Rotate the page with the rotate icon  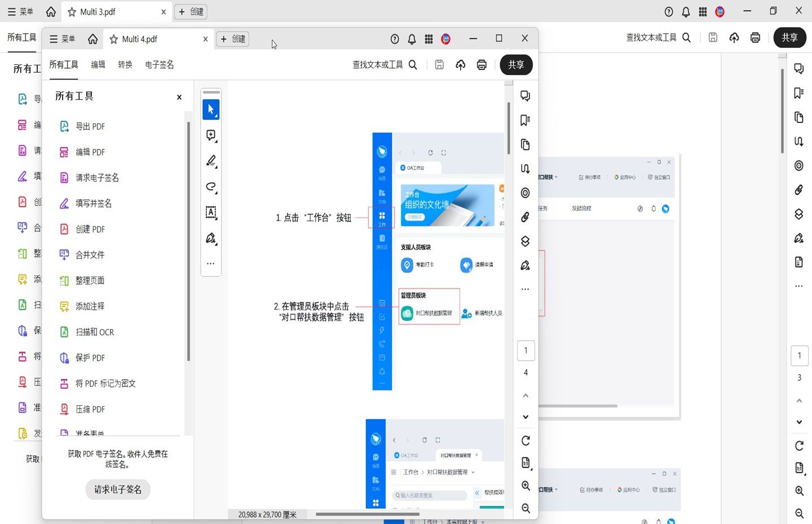(x=525, y=441)
